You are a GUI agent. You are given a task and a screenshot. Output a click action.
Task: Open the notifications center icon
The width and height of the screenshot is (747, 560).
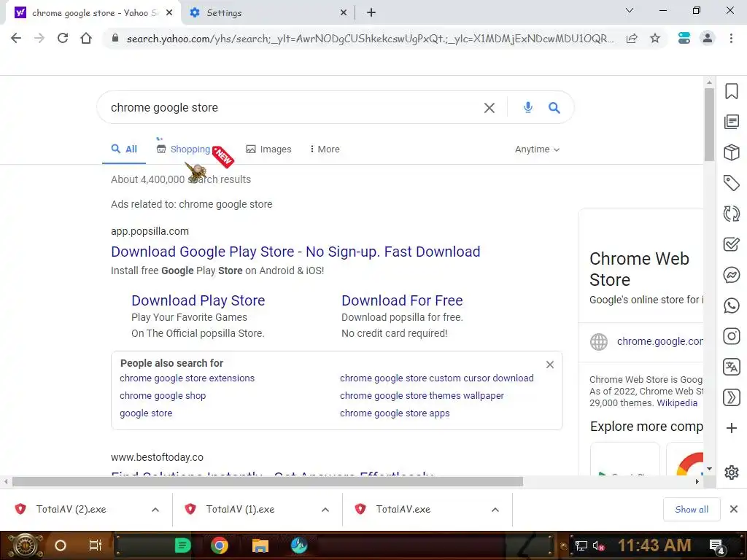tap(717, 545)
